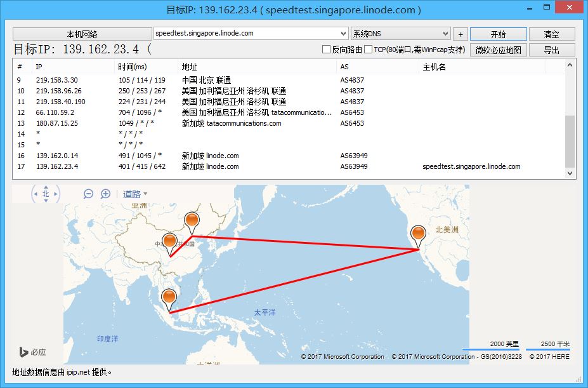
Task: Pan map west with compass left arrow
Action: tap(36, 194)
